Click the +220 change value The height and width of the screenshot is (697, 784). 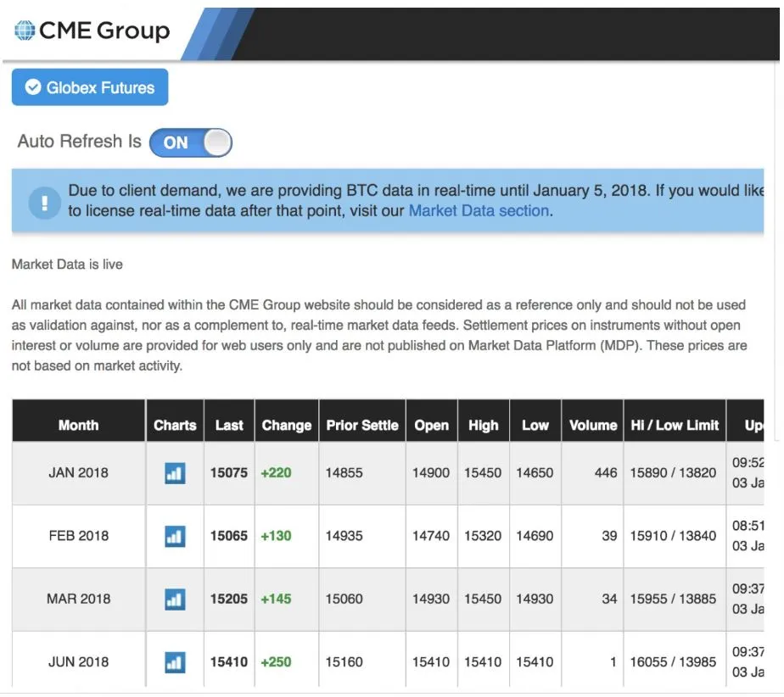click(x=276, y=472)
